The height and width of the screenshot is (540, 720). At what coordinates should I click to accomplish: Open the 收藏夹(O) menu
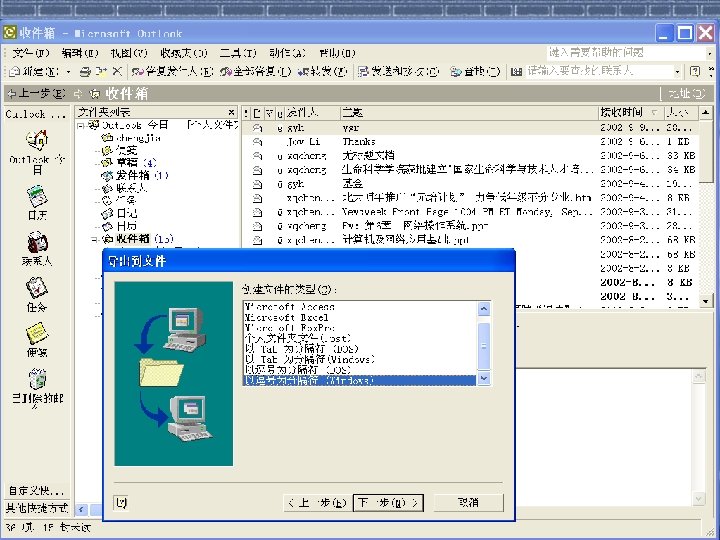pyautogui.click(x=184, y=53)
